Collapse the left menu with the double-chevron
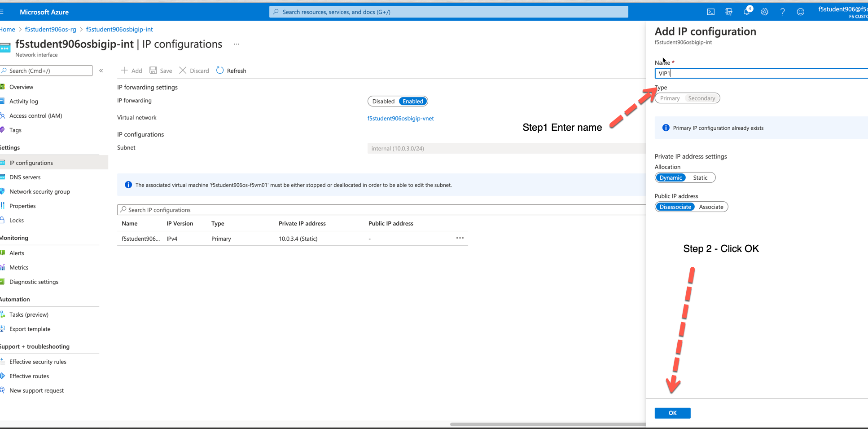This screenshot has width=868, height=429. click(x=101, y=71)
